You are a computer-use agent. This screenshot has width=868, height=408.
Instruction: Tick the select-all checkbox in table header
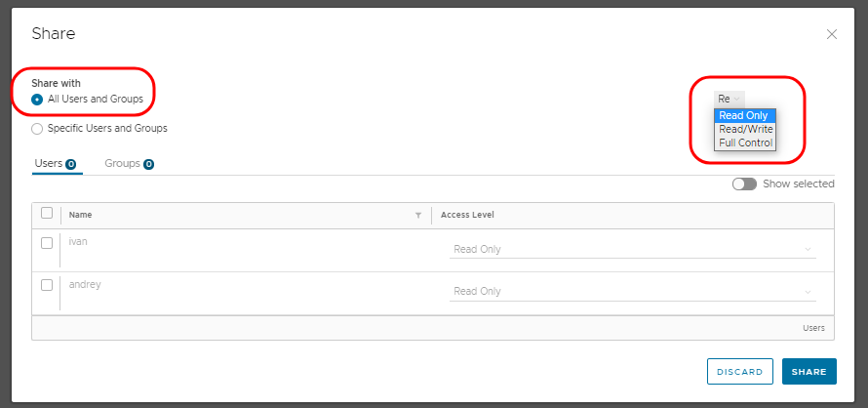tap(47, 214)
